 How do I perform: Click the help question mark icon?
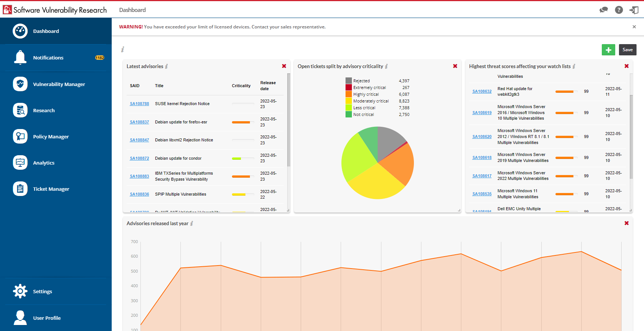coord(619,10)
